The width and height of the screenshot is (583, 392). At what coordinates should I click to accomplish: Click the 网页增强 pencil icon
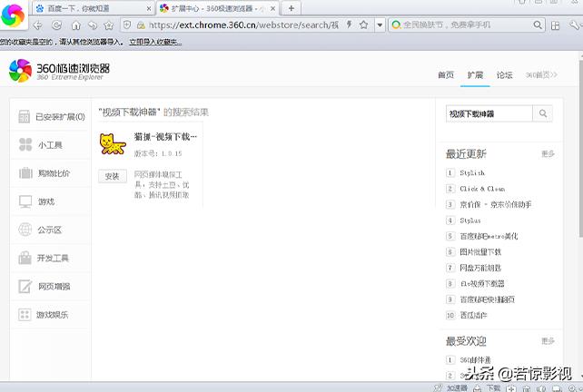pyautogui.click(x=25, y=286)
